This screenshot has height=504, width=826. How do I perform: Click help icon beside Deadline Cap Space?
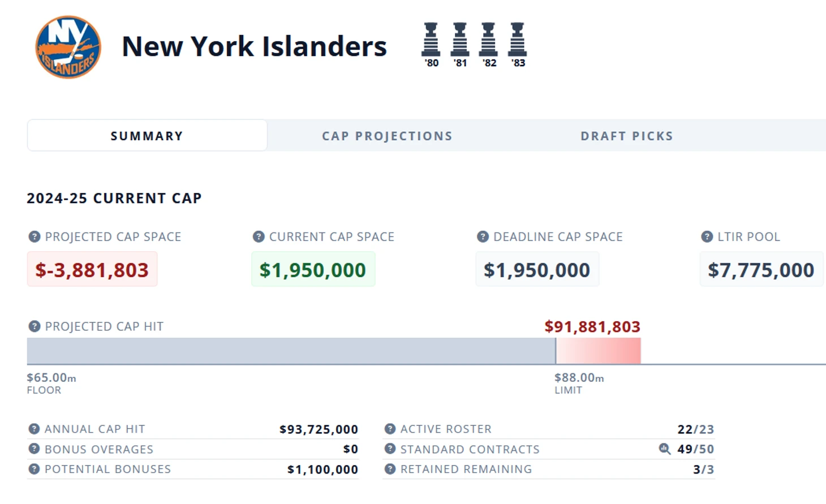[x=483, y=237]
